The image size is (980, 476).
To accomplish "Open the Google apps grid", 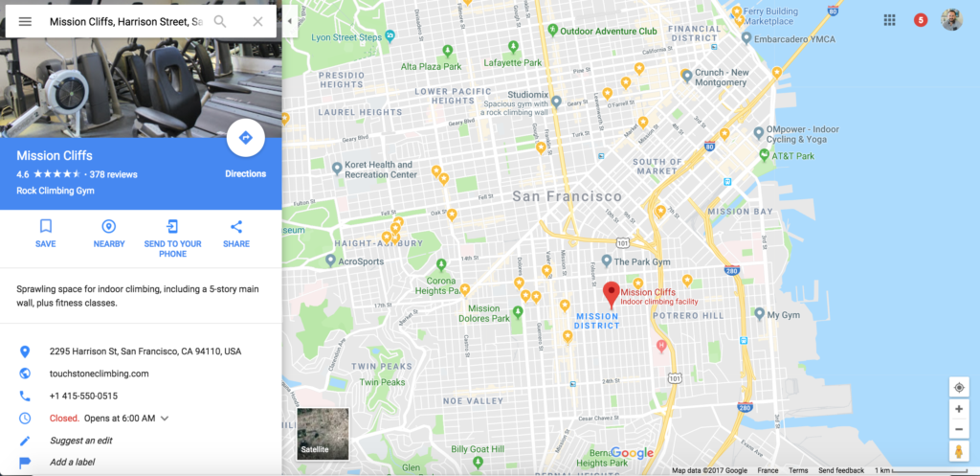I will point(889,20).
